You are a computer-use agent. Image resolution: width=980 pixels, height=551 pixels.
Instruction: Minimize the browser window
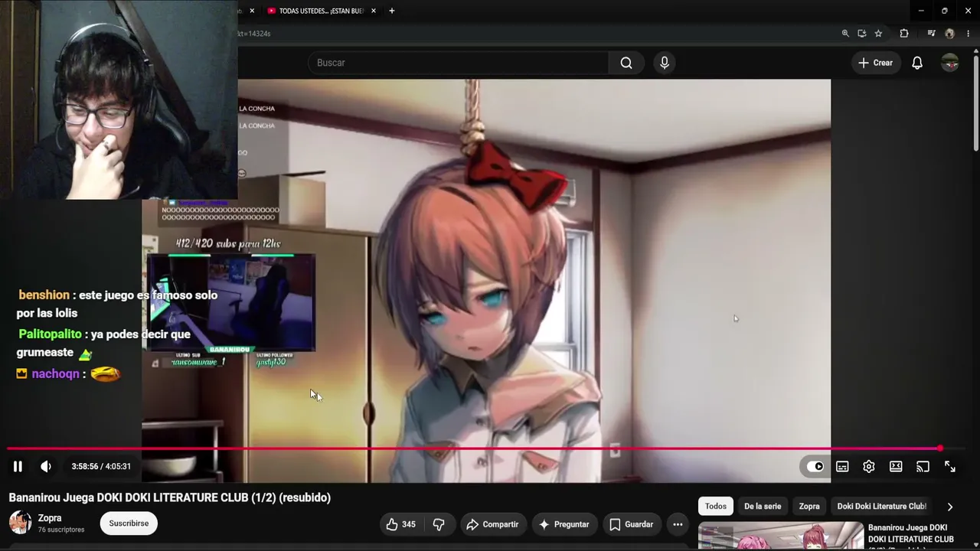click(921, 11)
